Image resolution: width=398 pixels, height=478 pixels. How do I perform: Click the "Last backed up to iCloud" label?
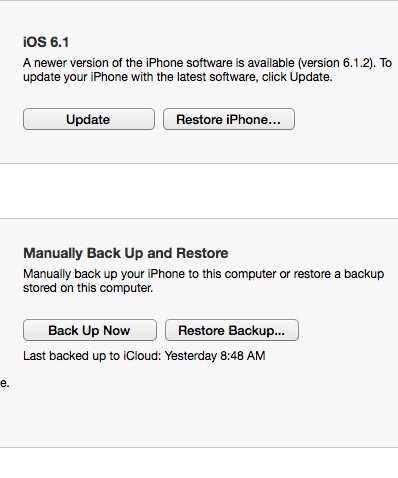tap(92, 356)
